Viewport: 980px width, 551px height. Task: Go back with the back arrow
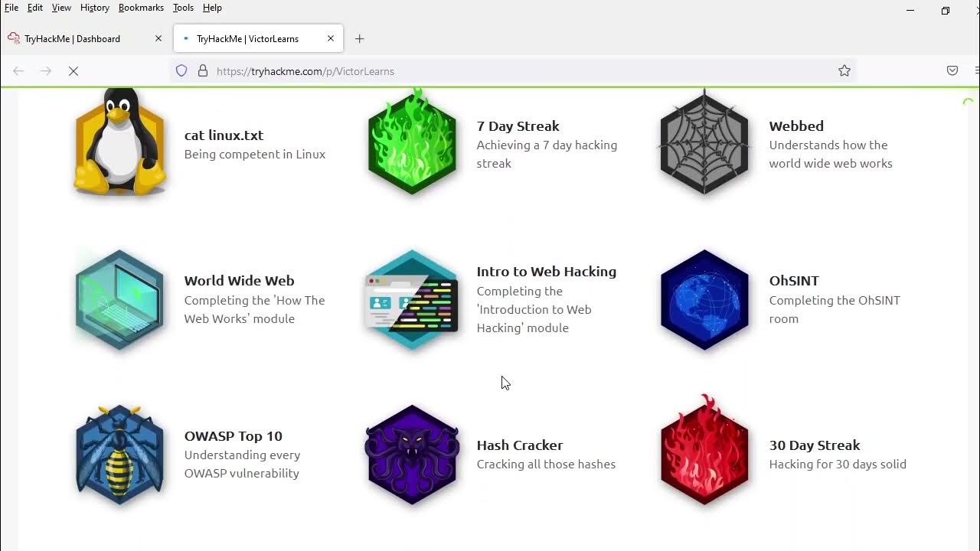coord(18,71)
